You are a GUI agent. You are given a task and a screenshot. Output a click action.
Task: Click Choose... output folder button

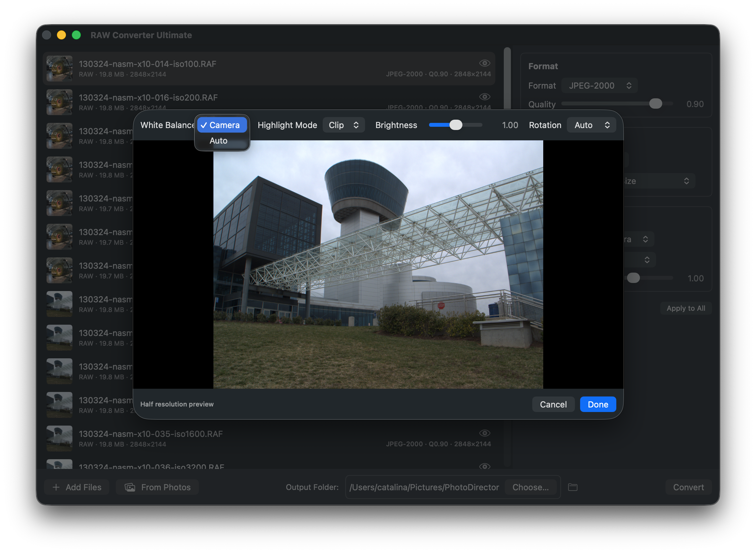(530, 487)
